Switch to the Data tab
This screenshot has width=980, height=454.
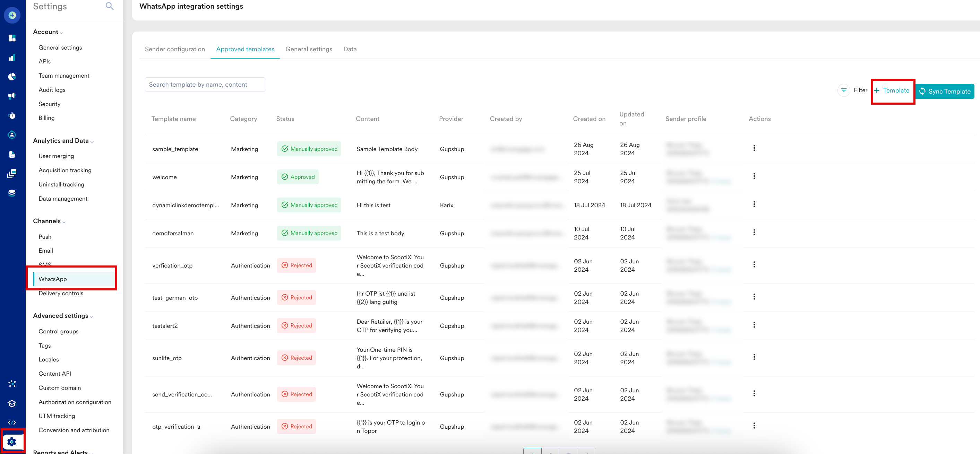(x=350, y=50)
